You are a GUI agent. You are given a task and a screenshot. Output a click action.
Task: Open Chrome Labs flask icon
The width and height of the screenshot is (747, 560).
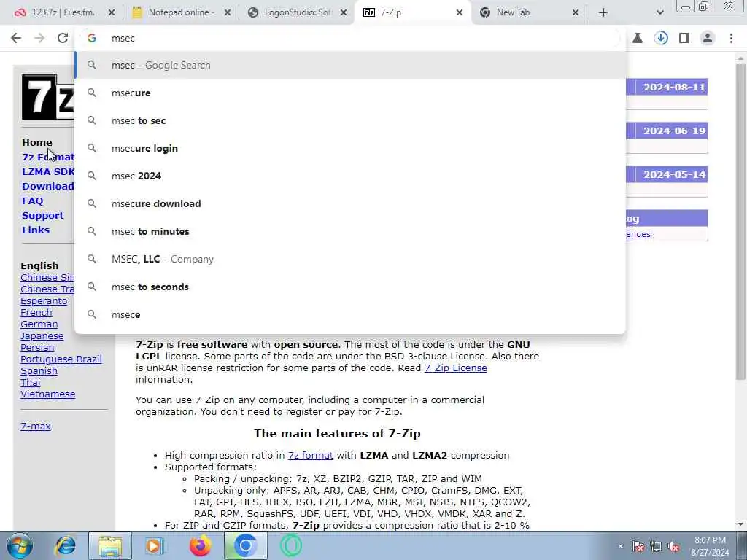638,38
